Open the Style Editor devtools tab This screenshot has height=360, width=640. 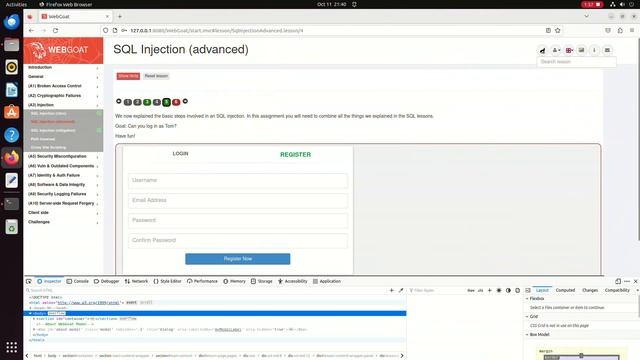pyautogui.click(x=167, y=281)
